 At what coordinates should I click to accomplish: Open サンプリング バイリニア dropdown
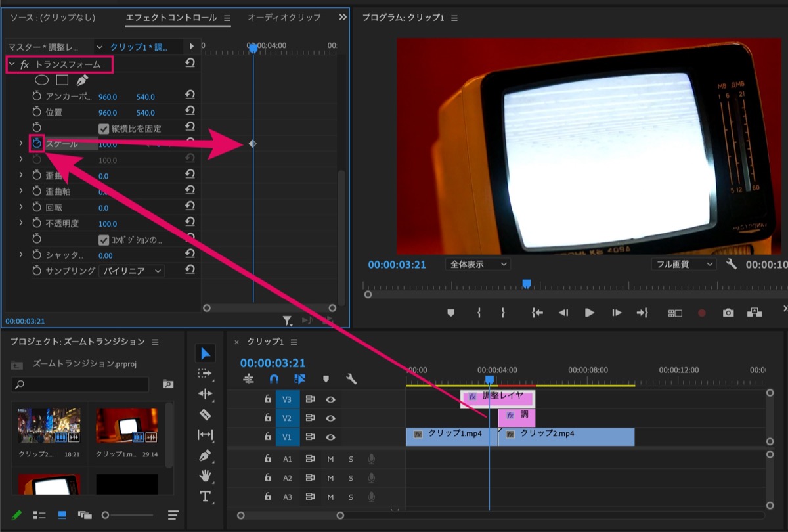(131, 271)
